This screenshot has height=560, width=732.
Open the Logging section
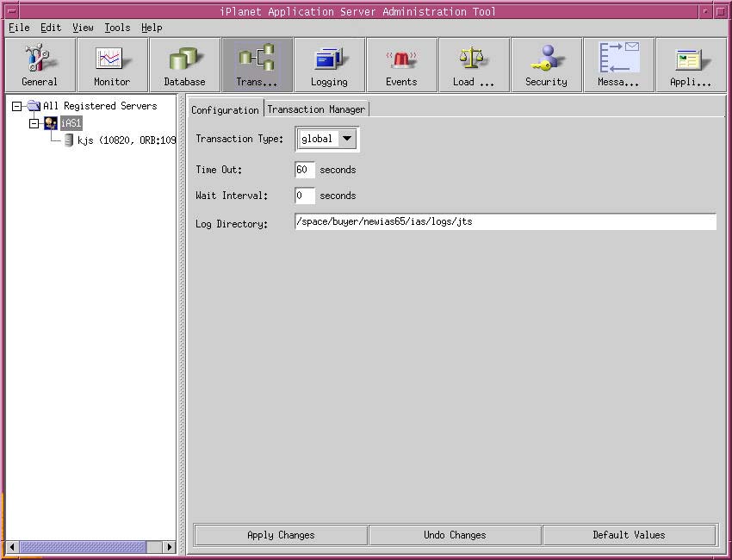point(329,65)
